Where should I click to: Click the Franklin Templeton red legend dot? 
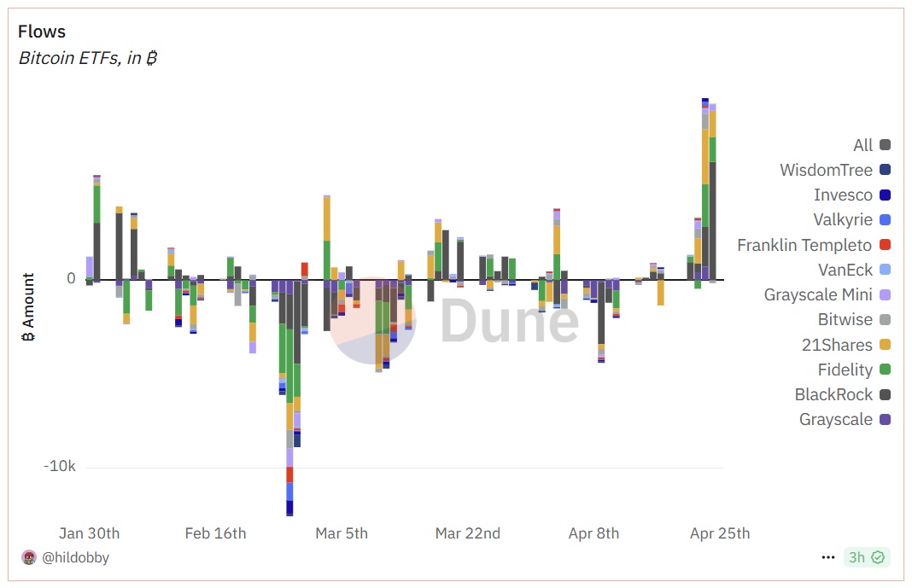[x=885, y=245]
